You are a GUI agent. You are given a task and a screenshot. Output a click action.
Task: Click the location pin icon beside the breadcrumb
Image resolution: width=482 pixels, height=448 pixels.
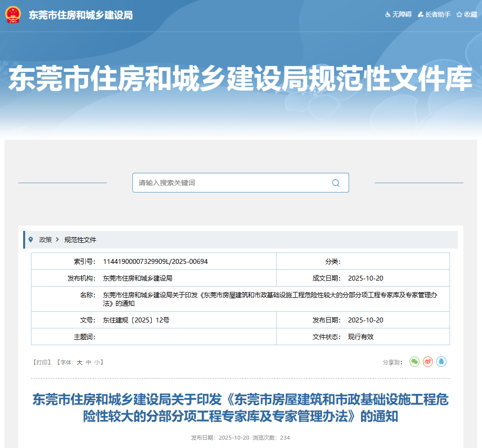click(31, 240)
